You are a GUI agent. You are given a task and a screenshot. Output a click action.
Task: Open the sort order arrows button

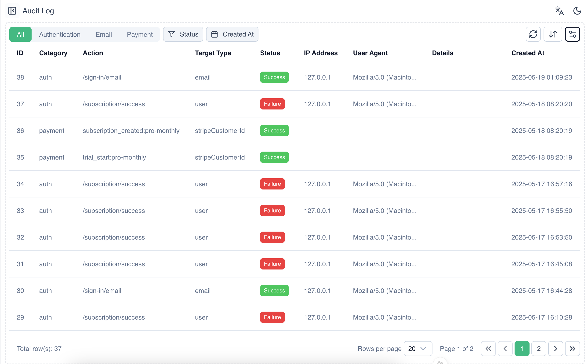pyautogui.click(x=553, y=34)
